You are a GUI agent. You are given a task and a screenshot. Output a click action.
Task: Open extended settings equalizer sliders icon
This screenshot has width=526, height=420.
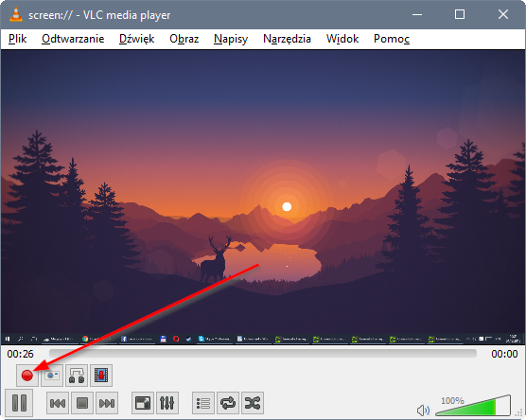(167, 403)
